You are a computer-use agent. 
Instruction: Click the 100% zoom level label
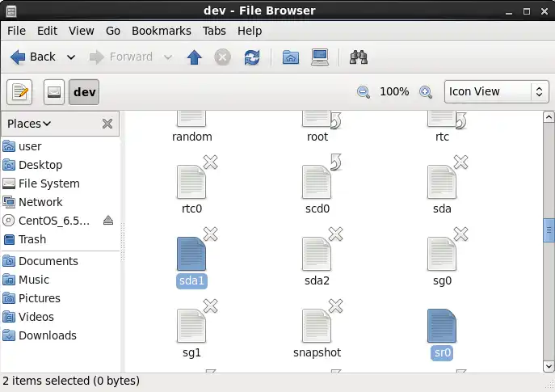click(394, 91)
